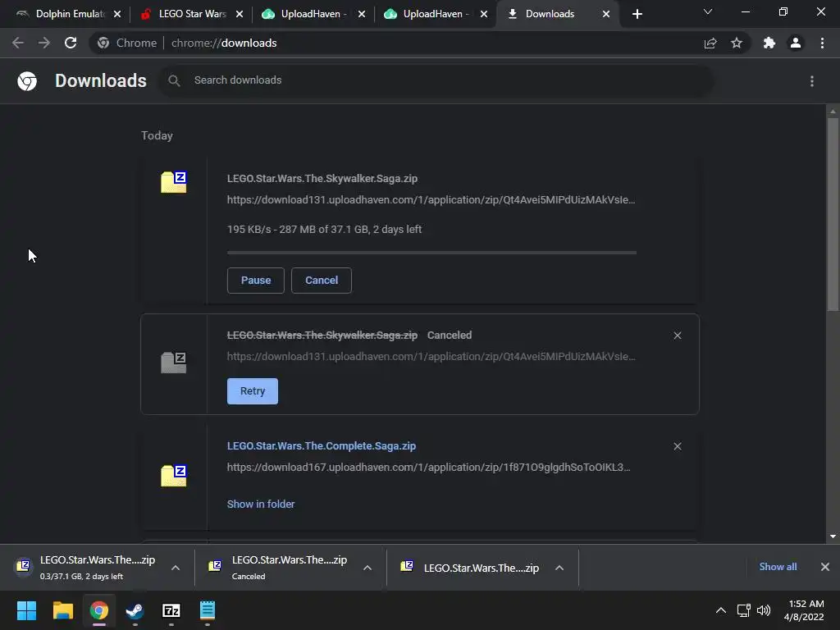Open File Explorer from taskbar
Image resolution: width=840 pixels, height=630 pixels.
[x=62, y=610]
